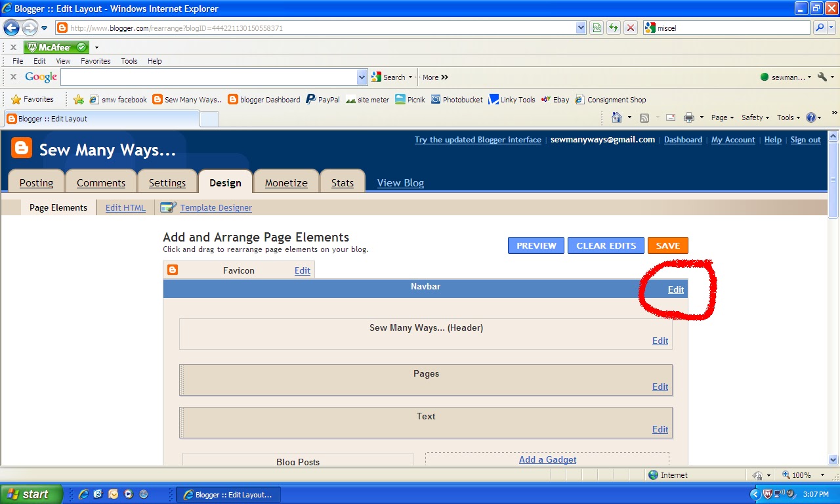Open the Tools dropdown menu
The width and height of the screenshot is (840, 504).
(787, 117)
